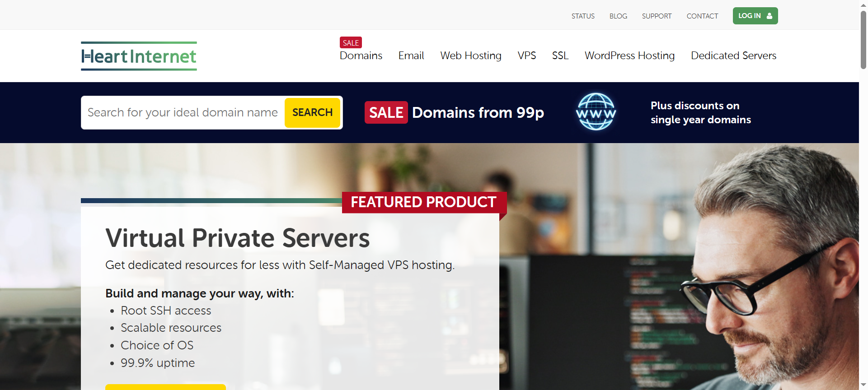868x390 pixels.
Task: Open the Domains menu
Action: 361,56
